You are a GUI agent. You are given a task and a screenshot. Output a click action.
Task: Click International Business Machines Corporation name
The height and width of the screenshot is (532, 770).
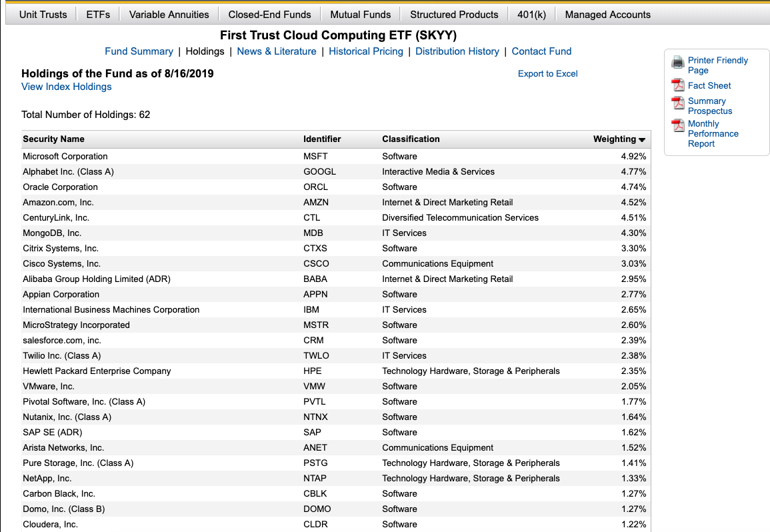(111, 309)
